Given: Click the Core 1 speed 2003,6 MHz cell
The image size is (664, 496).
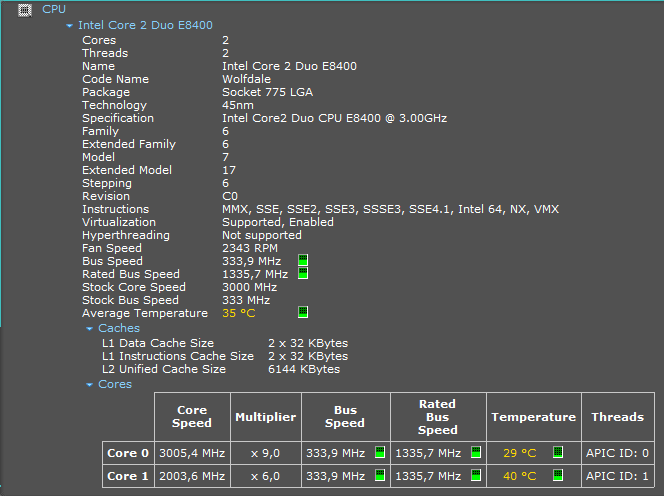Looking at the screenshot, I should (192, 476).
